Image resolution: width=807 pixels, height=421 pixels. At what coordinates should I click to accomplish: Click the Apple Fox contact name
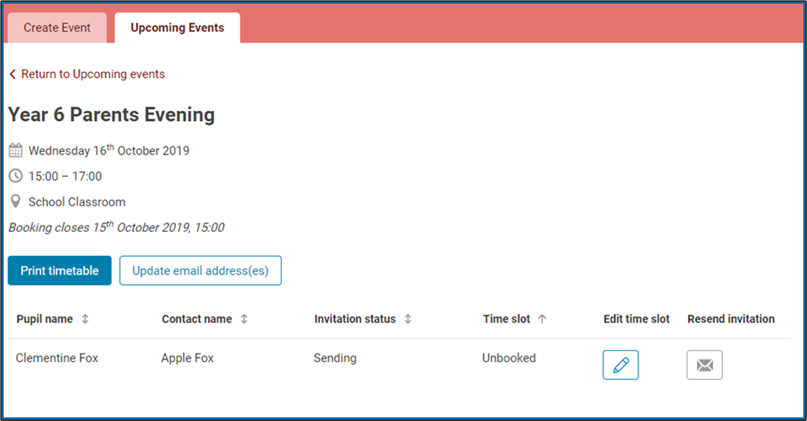click(x=187, y=357)
